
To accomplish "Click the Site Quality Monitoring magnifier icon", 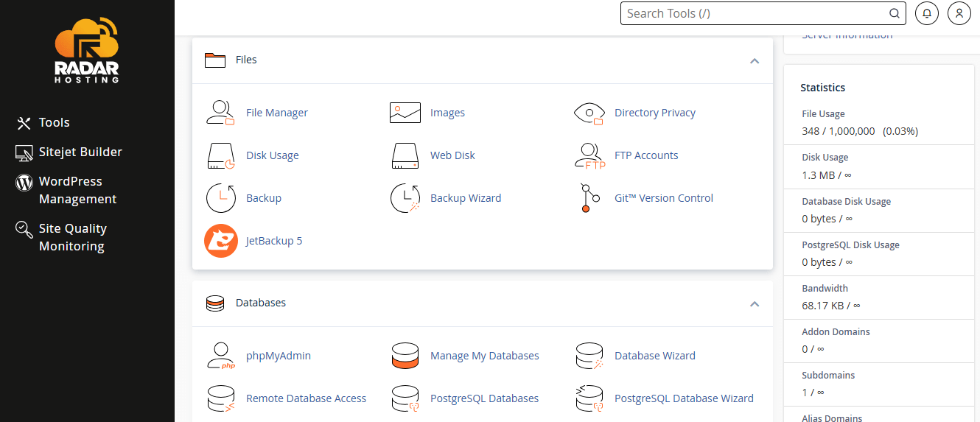I will point(24,229).
